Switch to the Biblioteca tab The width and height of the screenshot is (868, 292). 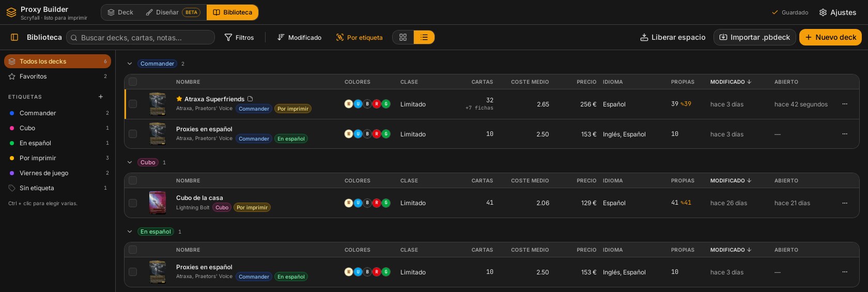click(x=233, y=12)
